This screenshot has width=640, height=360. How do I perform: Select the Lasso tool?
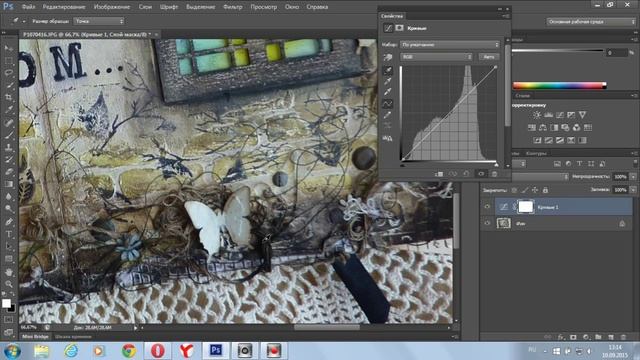pos(9,73)
